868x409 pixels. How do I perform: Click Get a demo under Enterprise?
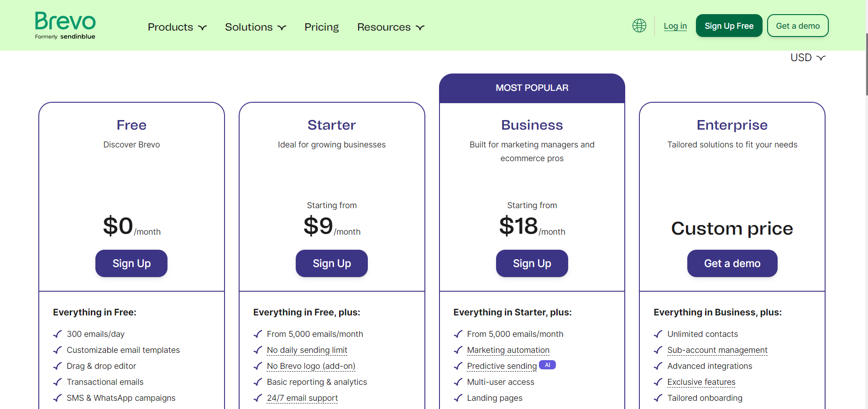coord(732,263)
